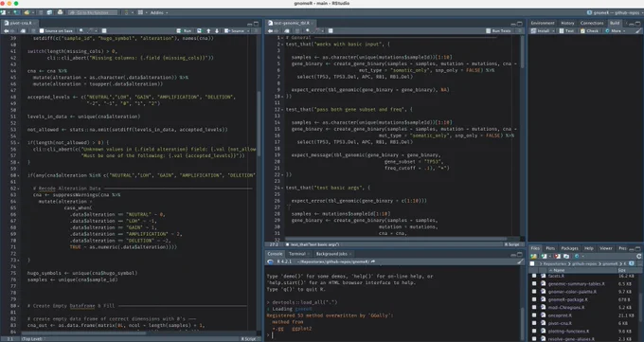
Task: Switch to the History tab
Action: 567,23
